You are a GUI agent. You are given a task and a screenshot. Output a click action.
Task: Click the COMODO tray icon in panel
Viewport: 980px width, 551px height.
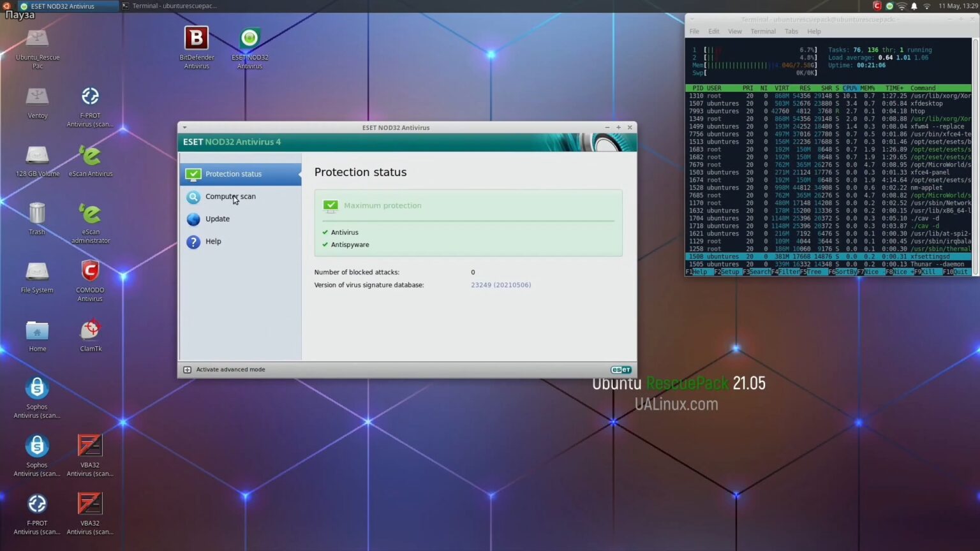coord(877,6)
